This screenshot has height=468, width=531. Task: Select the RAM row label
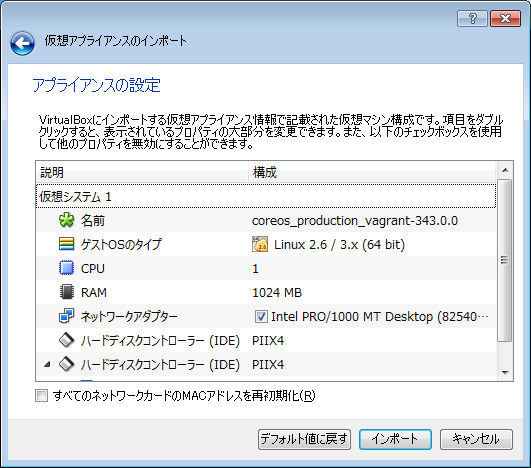[x=93, y=293]
